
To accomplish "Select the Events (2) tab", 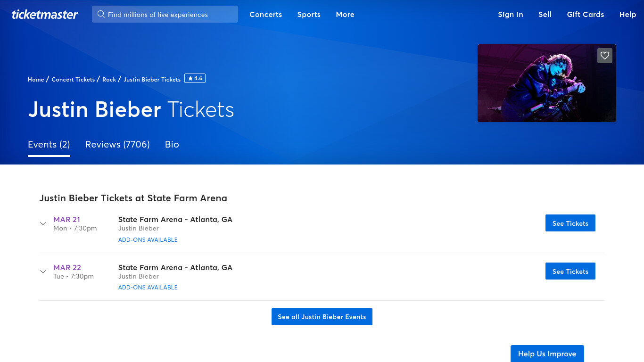I will [49, 145].
